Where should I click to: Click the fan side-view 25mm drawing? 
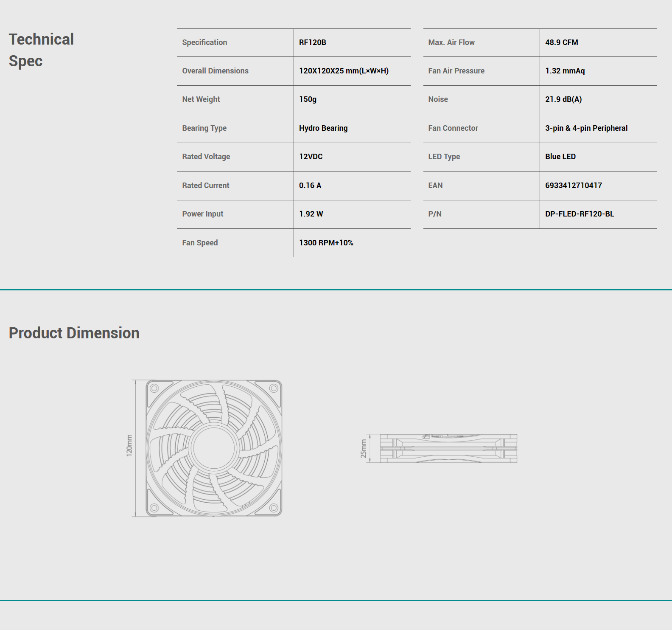point(448,448)
